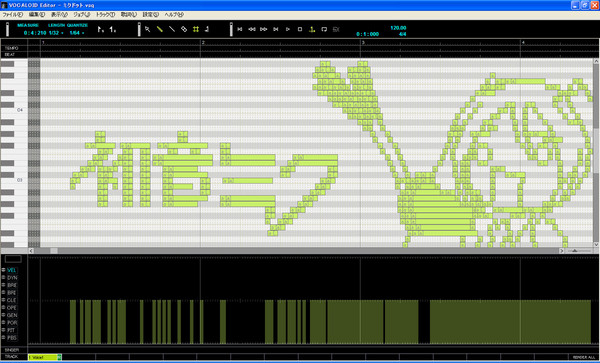Click the horizontal scrollbar thumb under piano roll

click(54, 251)
